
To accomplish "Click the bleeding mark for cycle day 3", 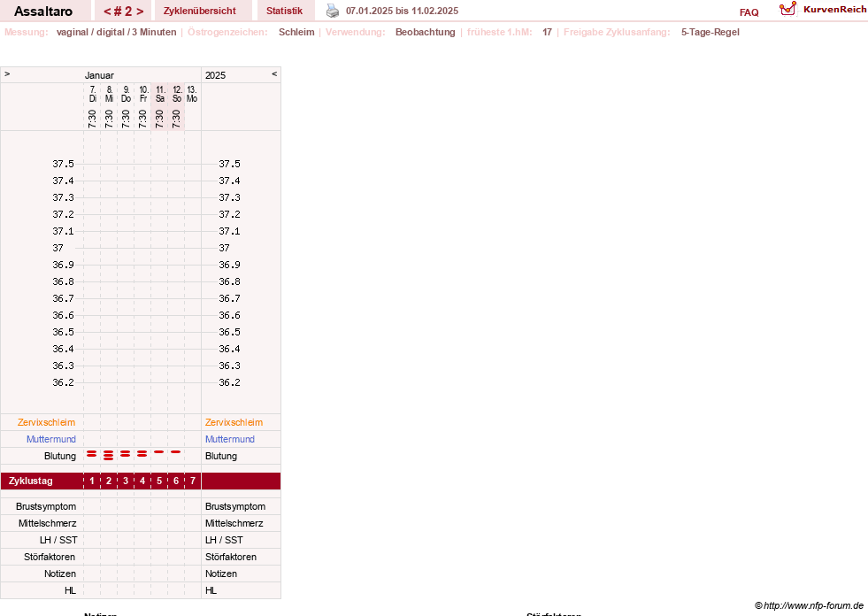I will point(126,454).
